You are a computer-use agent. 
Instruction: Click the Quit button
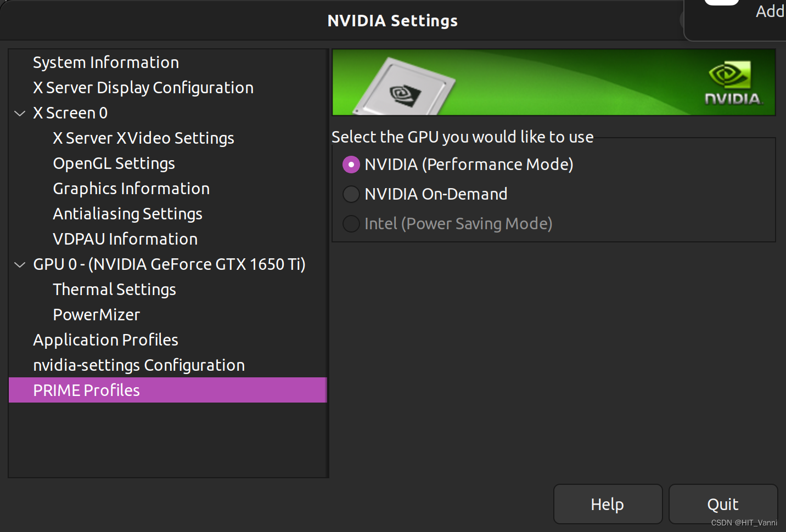(x=723, y=504)
